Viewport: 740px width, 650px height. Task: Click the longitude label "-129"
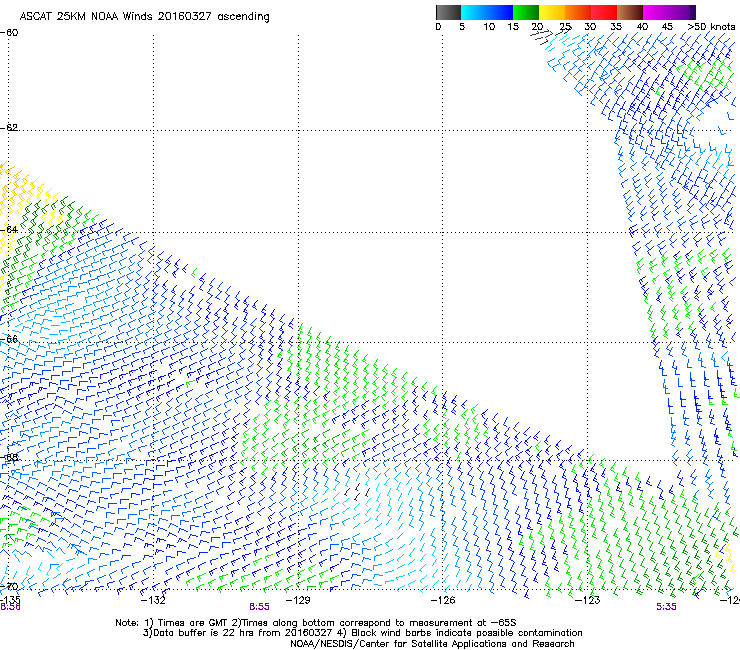[x=298, y=600]
